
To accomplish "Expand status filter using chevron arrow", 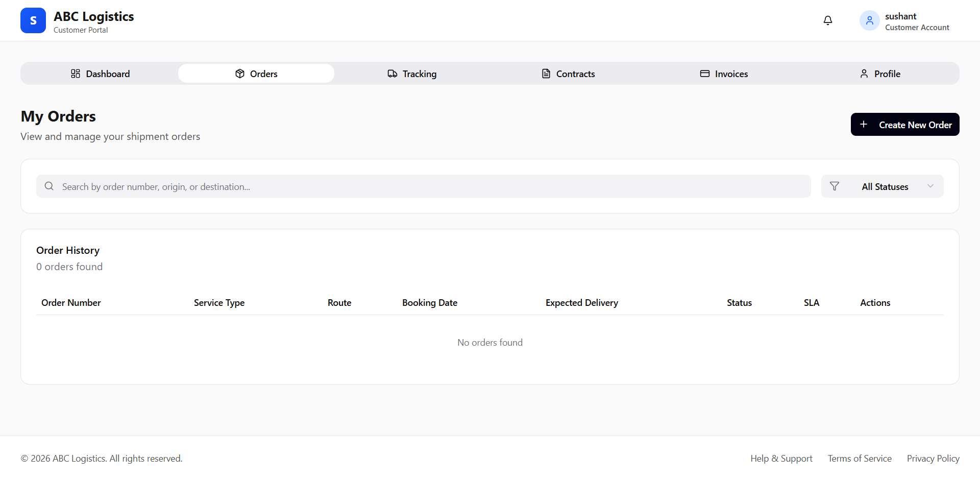I will (930, 186).
